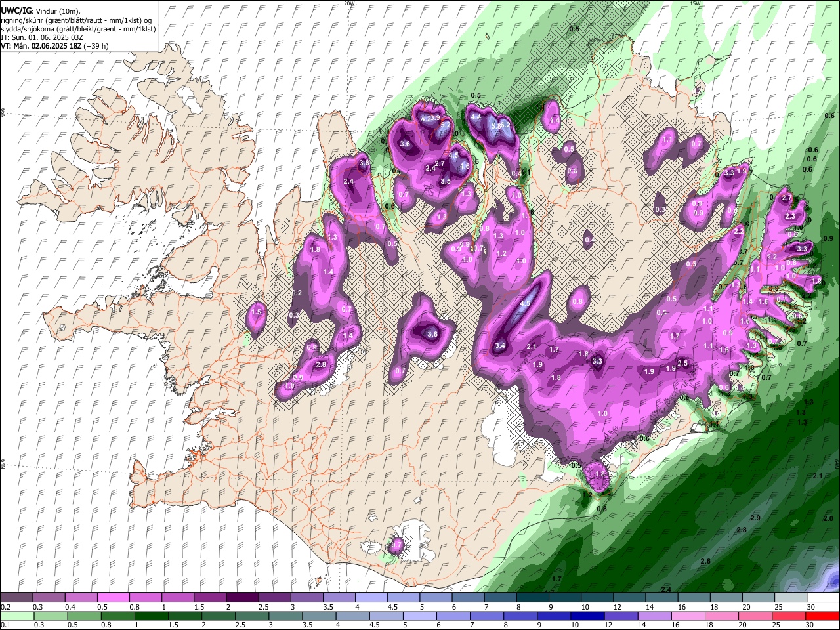
Task: Choose the 0.4 snow legend swatch in upper row
Action: (81, 598)
